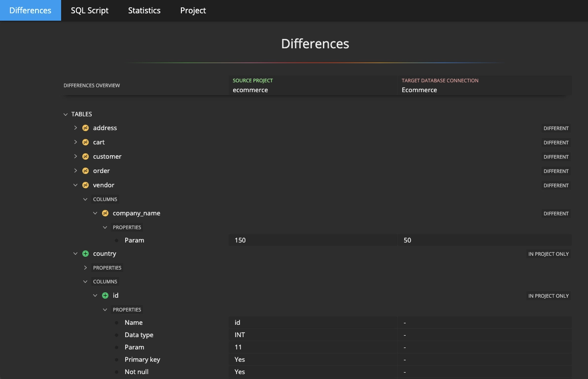Collapse the TABLES section
The height and width of the screenshot is (379, 588).
tap(66, 114)
